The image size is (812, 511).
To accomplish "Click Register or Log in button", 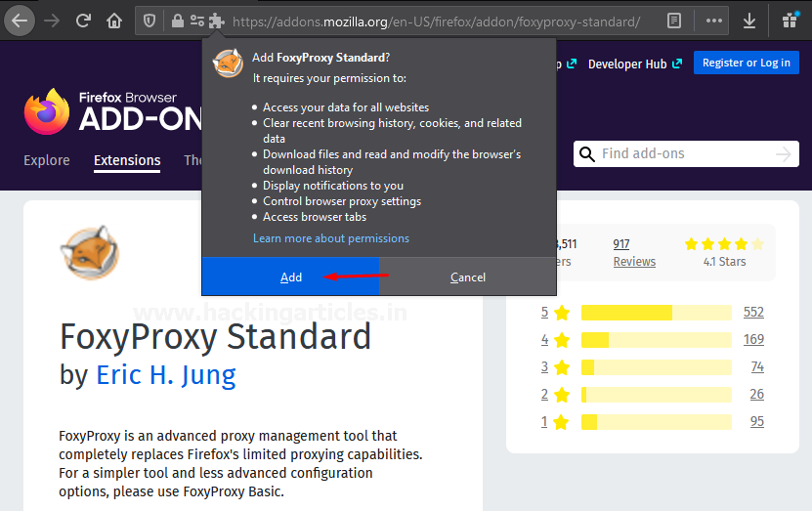I will (x=747, y=63).
